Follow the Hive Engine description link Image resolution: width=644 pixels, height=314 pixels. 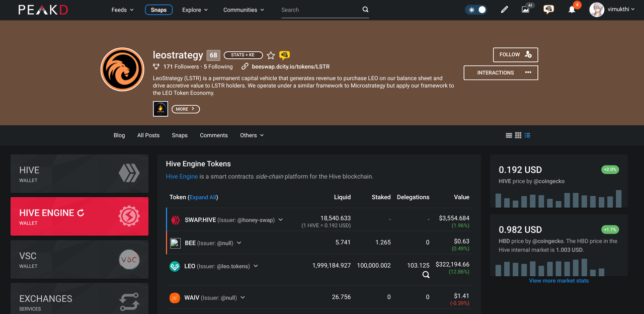(x=182, y=177)
